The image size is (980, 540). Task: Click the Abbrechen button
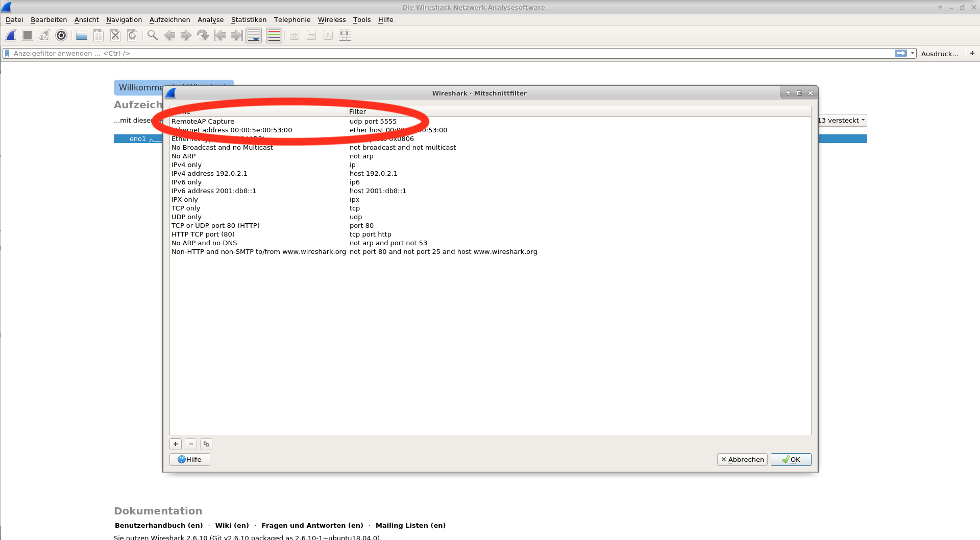pos(742,459)
